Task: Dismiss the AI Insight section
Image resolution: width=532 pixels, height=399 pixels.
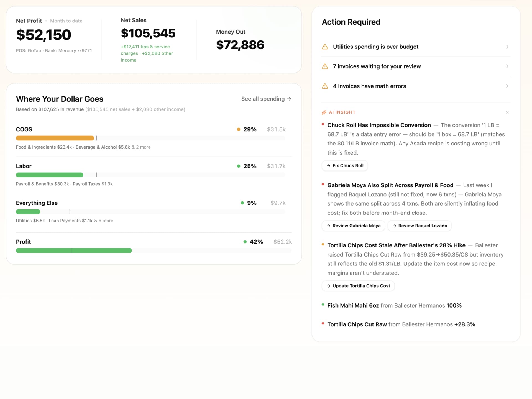Action: (x=507, y=112)
